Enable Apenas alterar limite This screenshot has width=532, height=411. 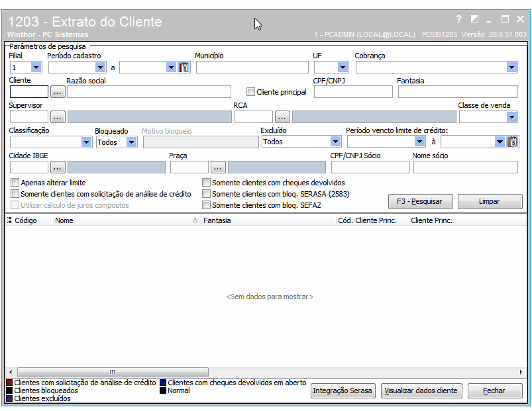[x=15, y=183]
